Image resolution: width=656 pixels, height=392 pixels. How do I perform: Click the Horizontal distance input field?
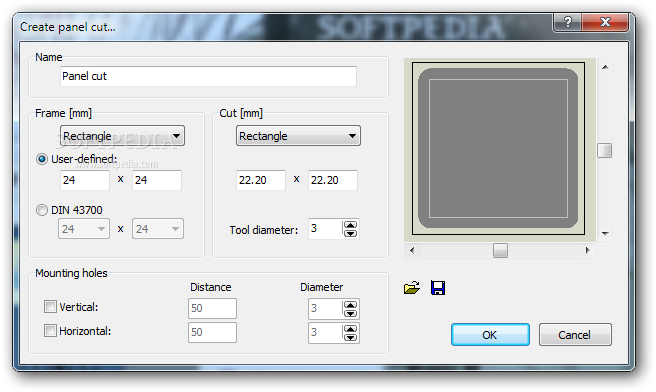coord(212,333)
